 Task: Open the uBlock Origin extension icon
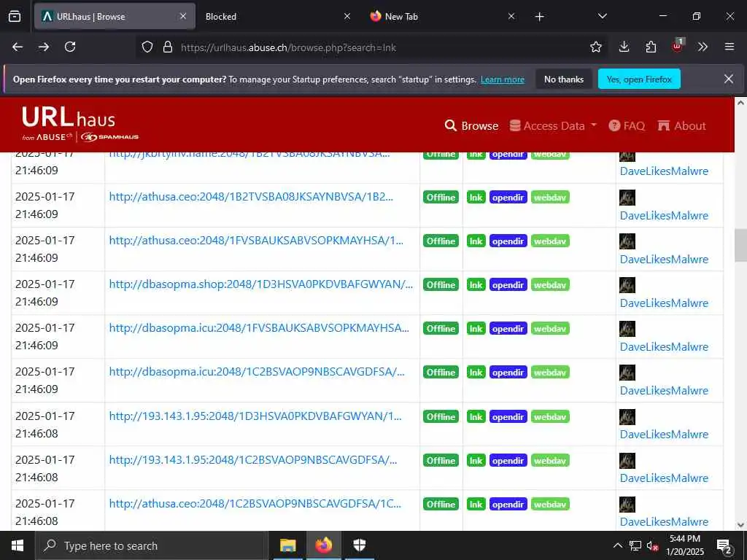(677, 46)
